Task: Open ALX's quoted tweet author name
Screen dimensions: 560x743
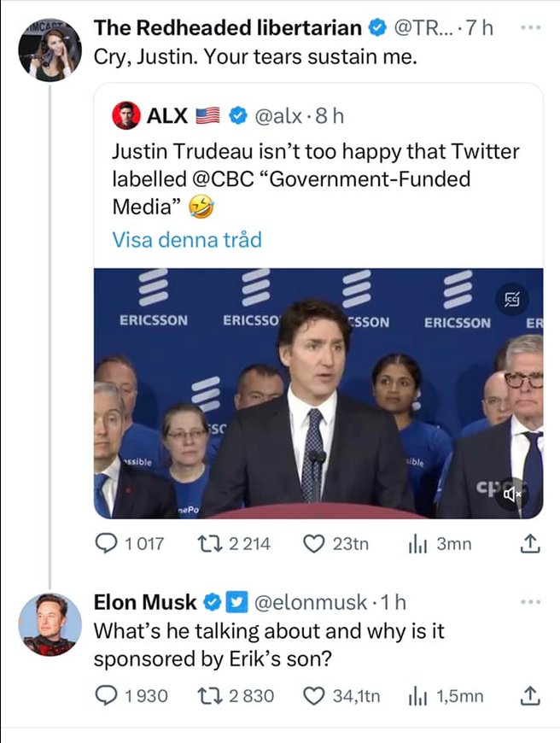Action: tap(166, 114)
